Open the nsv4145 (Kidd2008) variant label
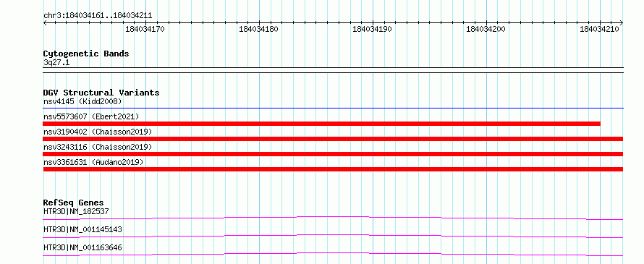This screenshot has width=644, height=264. click(82, 101)
